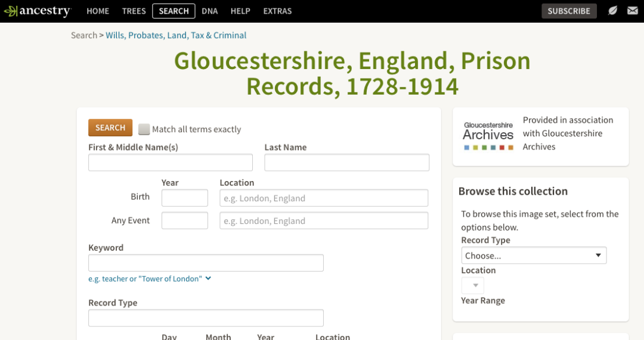Toggle Match all terms exactly checkbox
The image size is (644, 340).
tap(144, 129)
